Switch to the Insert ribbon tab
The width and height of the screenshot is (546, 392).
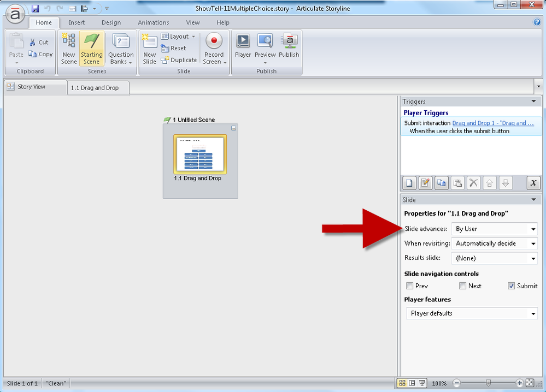coord(77,22)
